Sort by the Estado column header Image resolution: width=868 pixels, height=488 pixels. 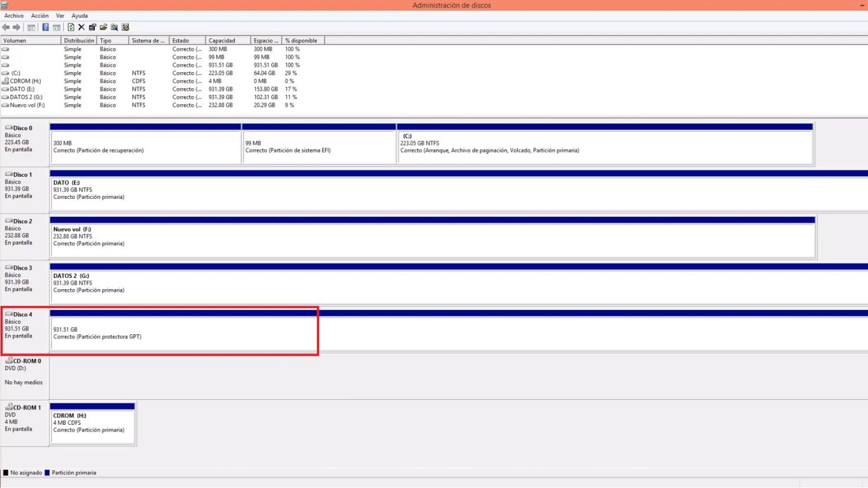188,41
